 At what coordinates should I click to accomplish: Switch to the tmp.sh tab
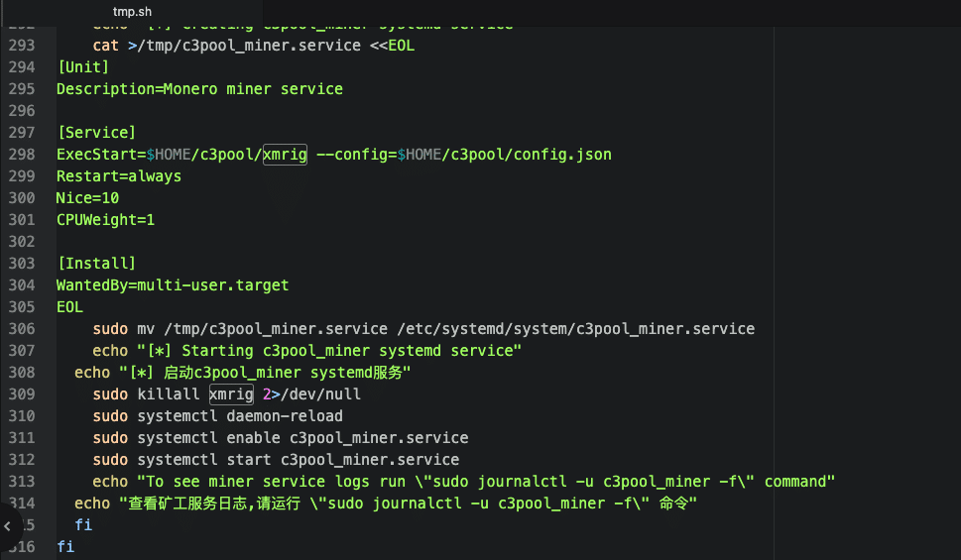132,11
